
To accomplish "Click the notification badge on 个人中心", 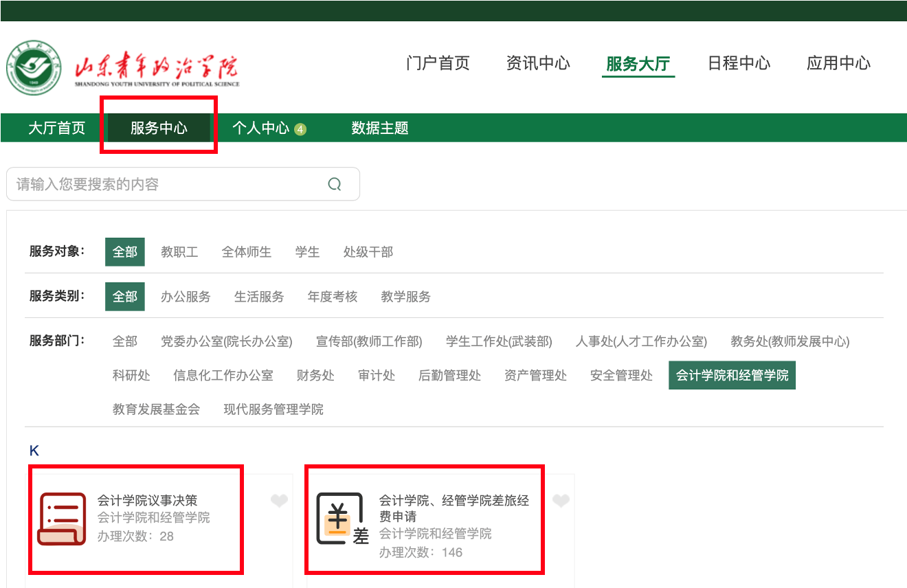I will click(300, 129).
